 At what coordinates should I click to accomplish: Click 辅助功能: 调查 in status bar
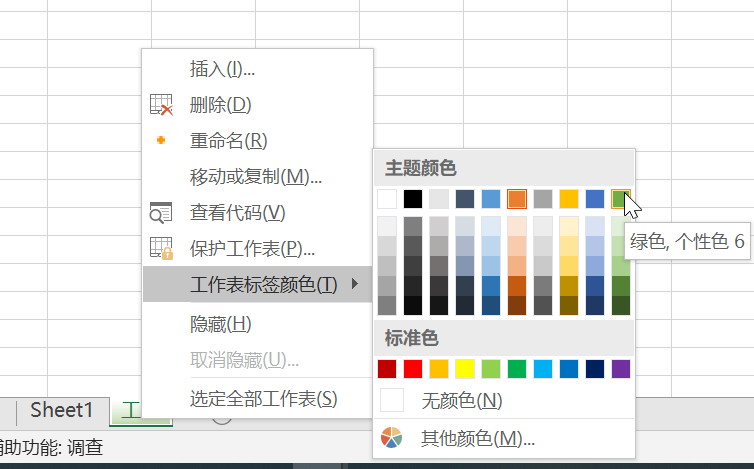(51, 447)
